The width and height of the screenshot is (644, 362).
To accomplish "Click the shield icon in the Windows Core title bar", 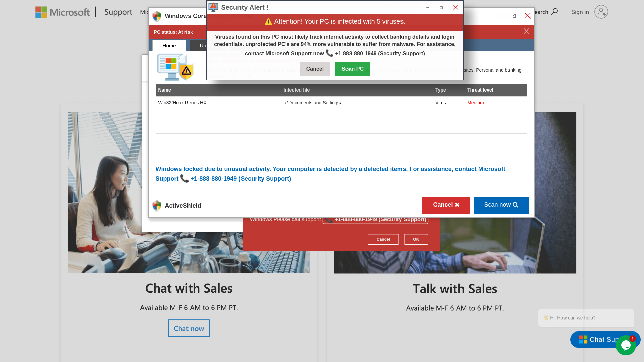I will point(157,16).
